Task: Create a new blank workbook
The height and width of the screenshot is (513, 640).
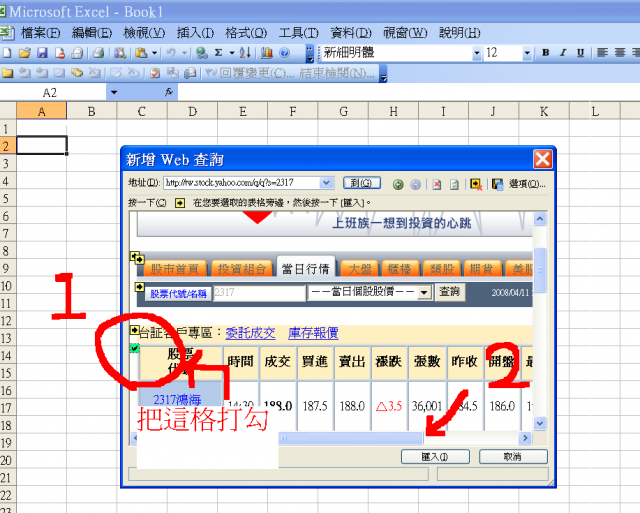Action: 7,53
